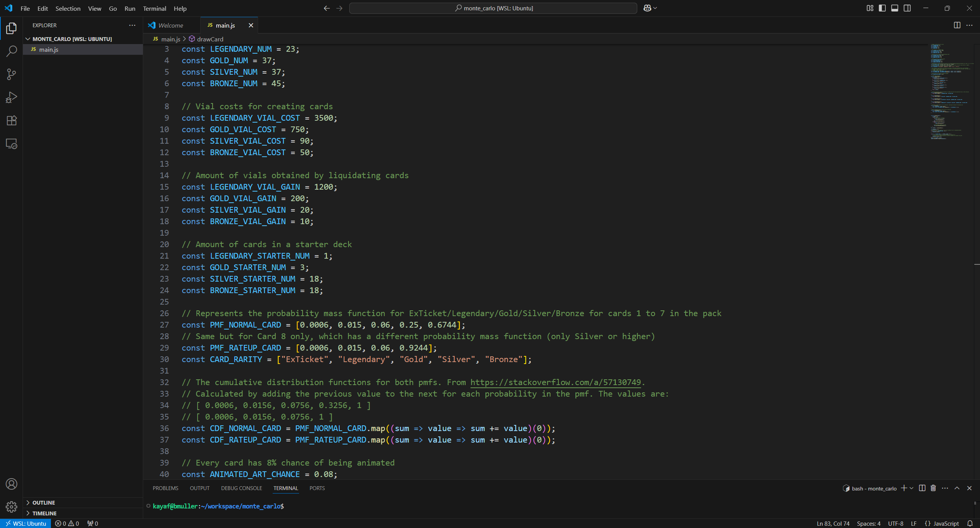The height and width of the screenshot is (528, 980).
Task: Open the Source Control view
Action: coord(11,74)
